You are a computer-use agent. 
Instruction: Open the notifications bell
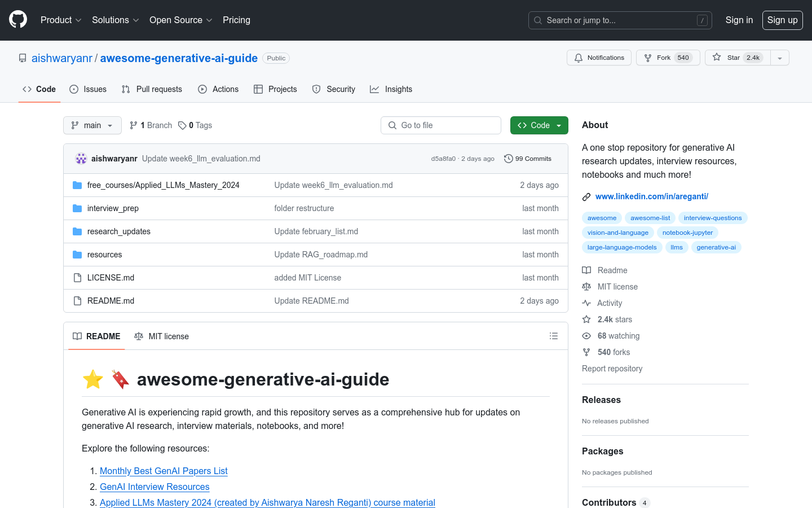577,57
